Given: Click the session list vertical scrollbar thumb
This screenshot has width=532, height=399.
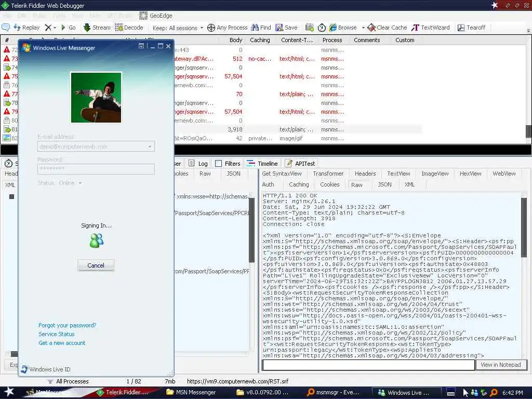Looking at the screenshot, I should [x=528, y=131].
